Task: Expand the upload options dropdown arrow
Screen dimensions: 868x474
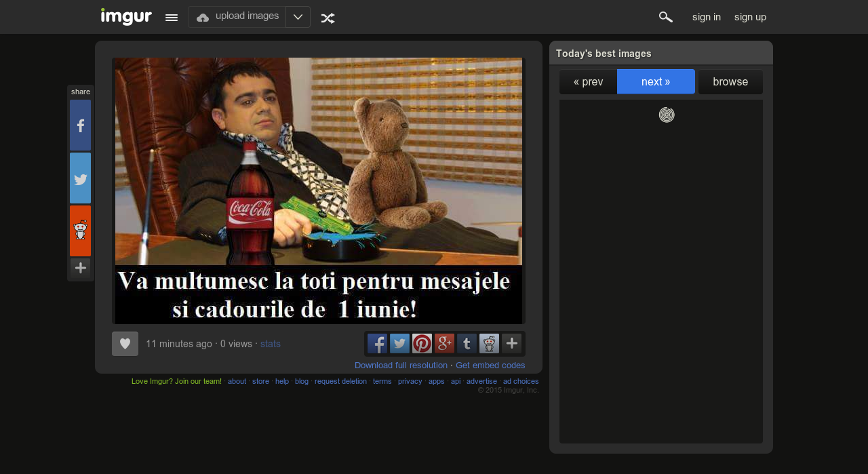Action: click(x=298, y=17)
